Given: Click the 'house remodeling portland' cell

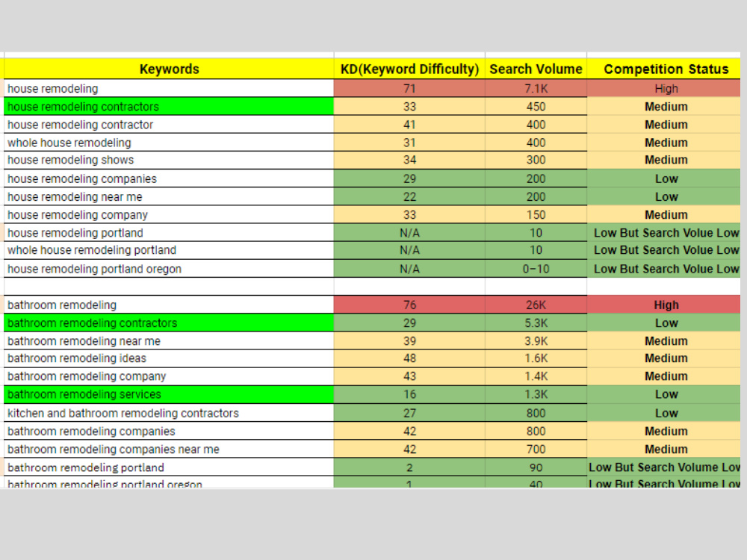Looking at the screenshot, I should tap(169, 233).
